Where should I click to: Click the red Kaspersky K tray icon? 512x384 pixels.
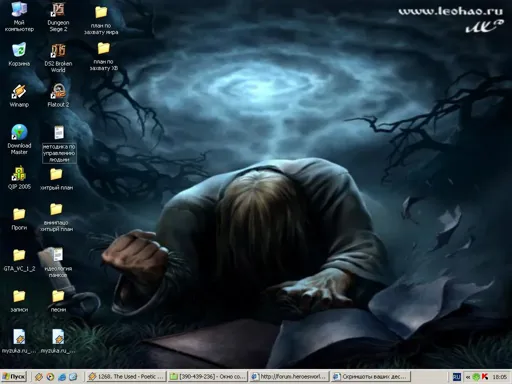coord(485,377)
